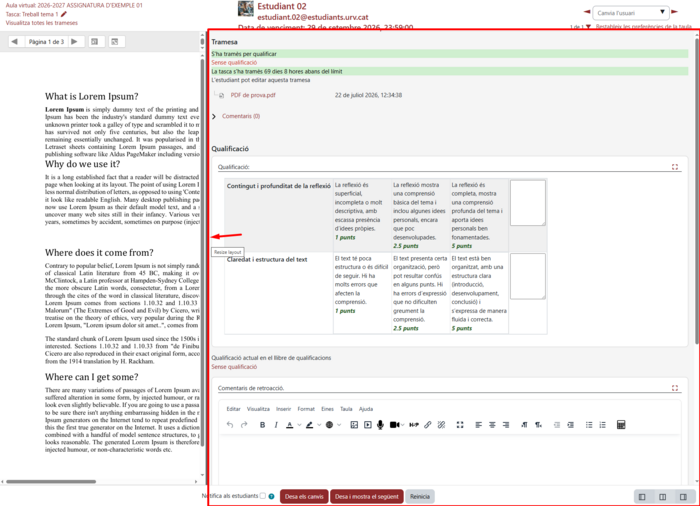Toggle bold formatting in feedback editor

tap(262, 425)
